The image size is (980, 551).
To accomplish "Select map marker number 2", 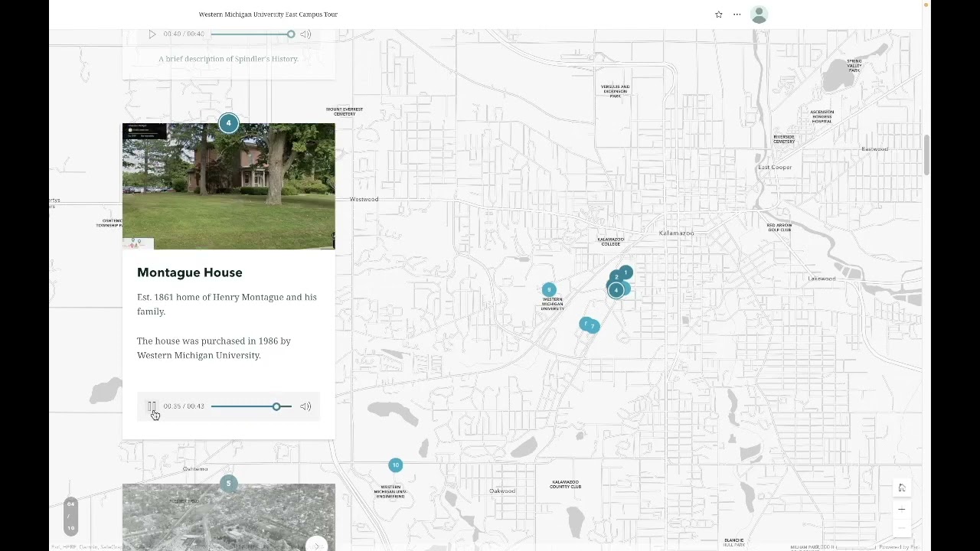I will (x=616, y=277).
